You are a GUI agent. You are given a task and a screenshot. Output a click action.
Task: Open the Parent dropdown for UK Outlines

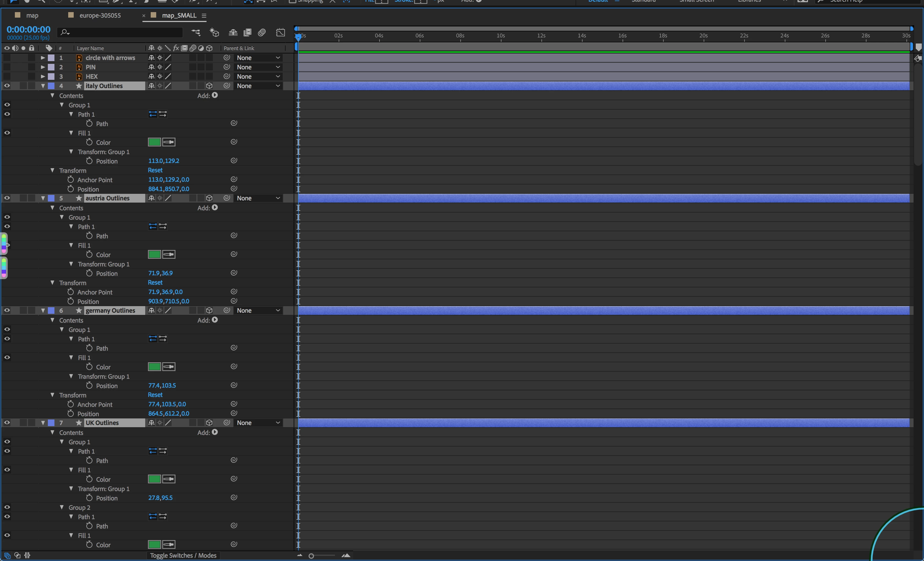[x=258, y=423]
